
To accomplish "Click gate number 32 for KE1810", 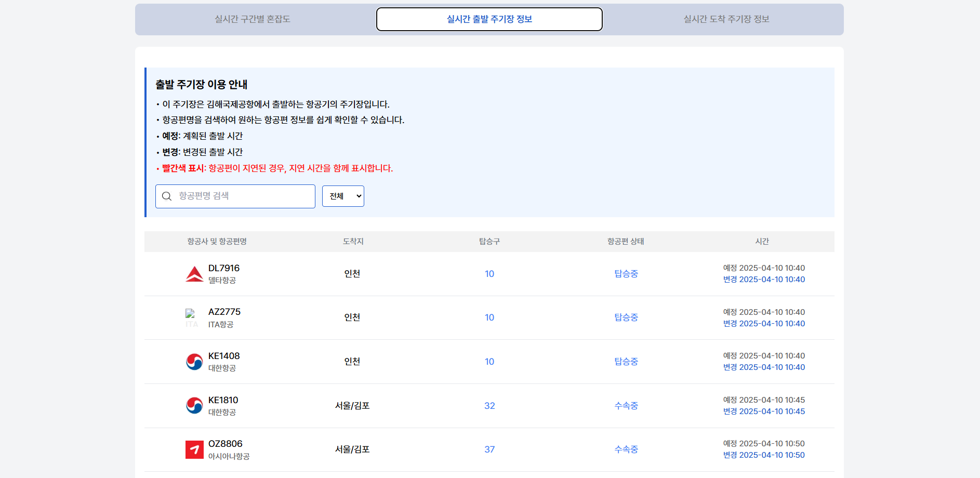I will (489, 406).
